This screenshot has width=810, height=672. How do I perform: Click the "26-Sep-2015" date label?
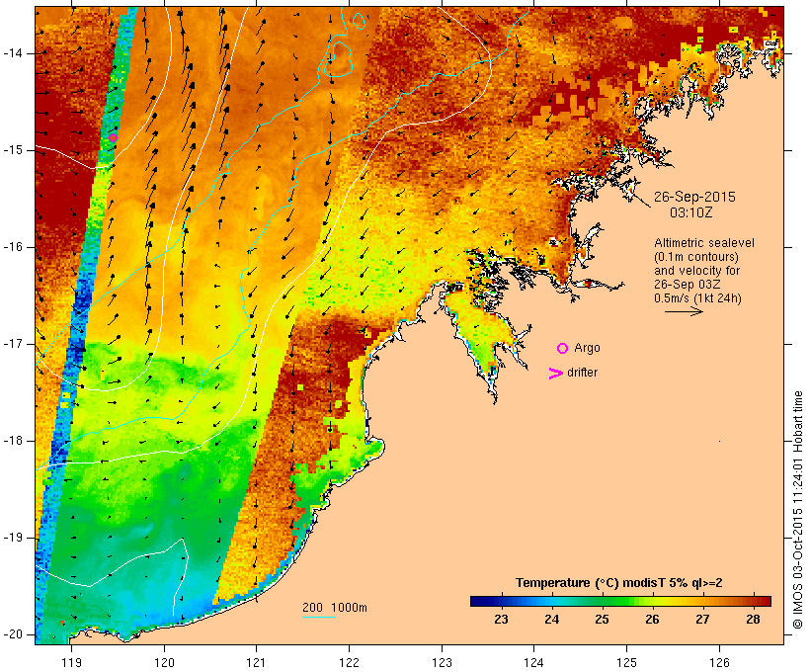click(x=694, y=197)
